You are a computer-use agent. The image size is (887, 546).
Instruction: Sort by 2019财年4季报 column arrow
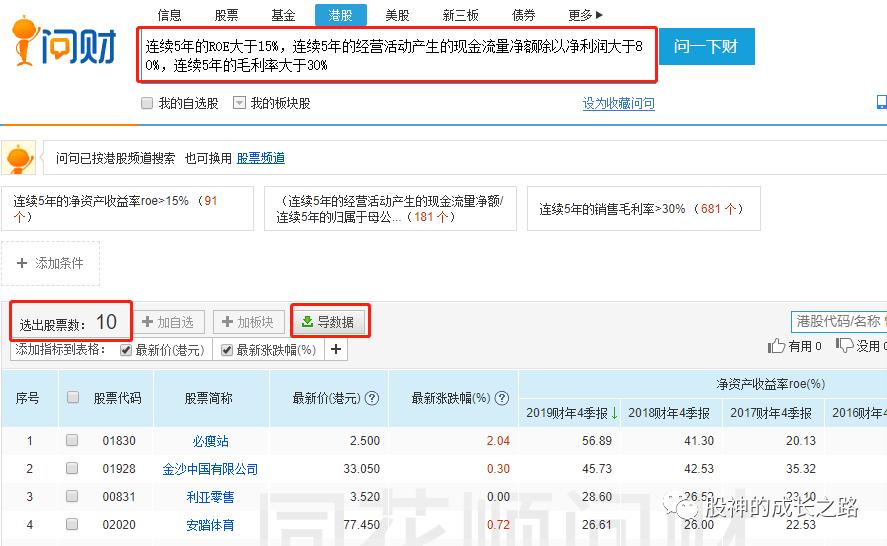pos(614,413)
